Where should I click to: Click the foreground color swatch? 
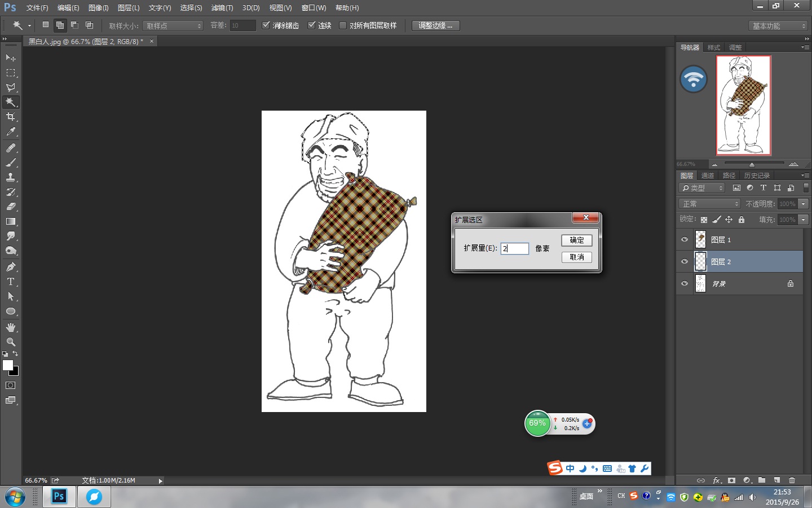pyautogui.click(x=8, y=365)
